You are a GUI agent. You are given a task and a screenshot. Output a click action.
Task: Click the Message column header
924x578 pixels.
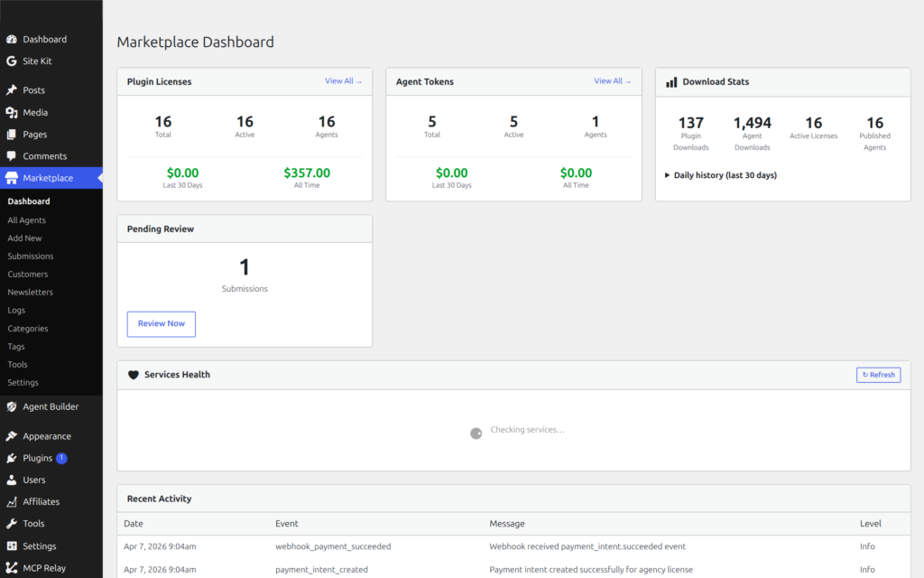pos(507,524)
